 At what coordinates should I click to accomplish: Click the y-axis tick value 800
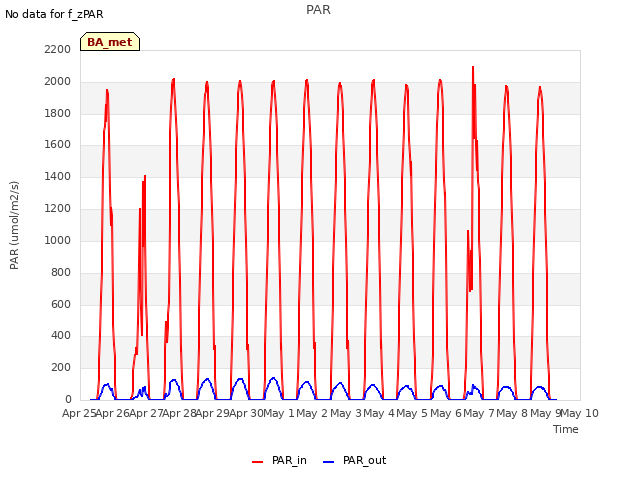coord(61,272)
